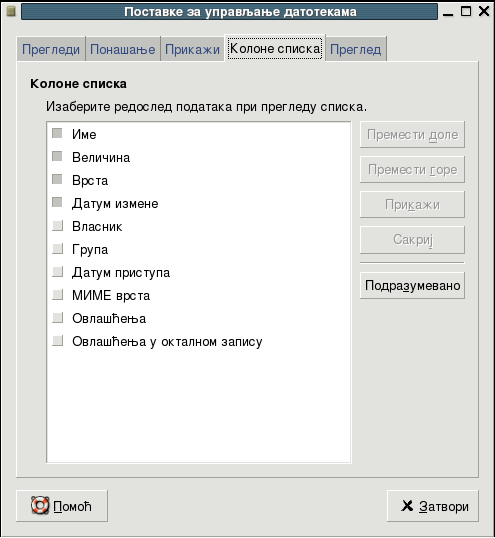Viewport: 495px width, 538px height.
Task: Click the X icon on Затвори button
Action: tap(407, 506)
